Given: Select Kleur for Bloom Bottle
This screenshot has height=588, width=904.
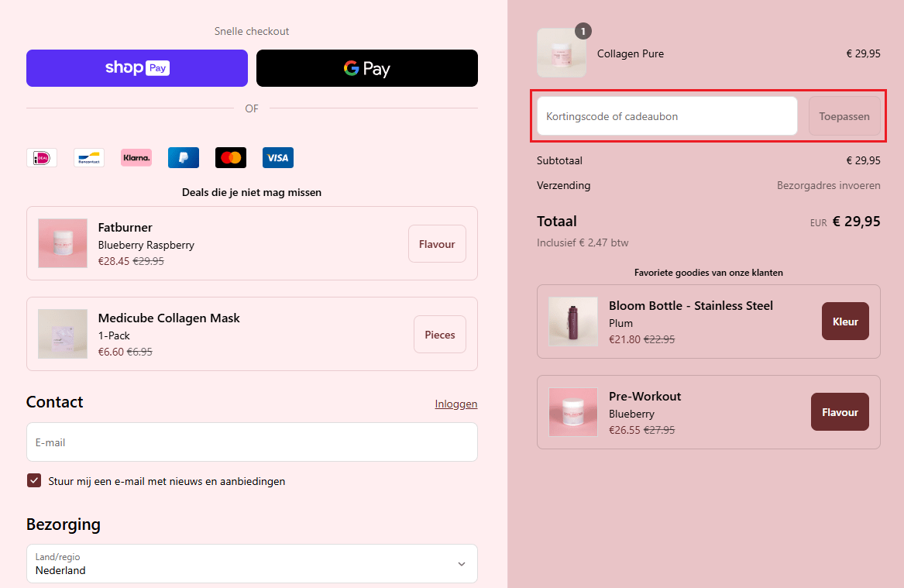Looking at the screenshot, I should click(845, 322).
